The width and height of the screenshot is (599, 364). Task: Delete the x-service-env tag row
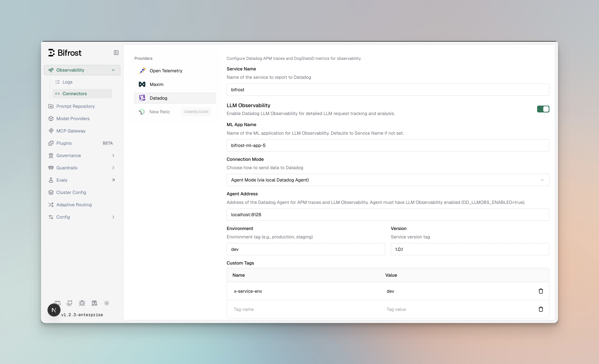tap(541, 291)
